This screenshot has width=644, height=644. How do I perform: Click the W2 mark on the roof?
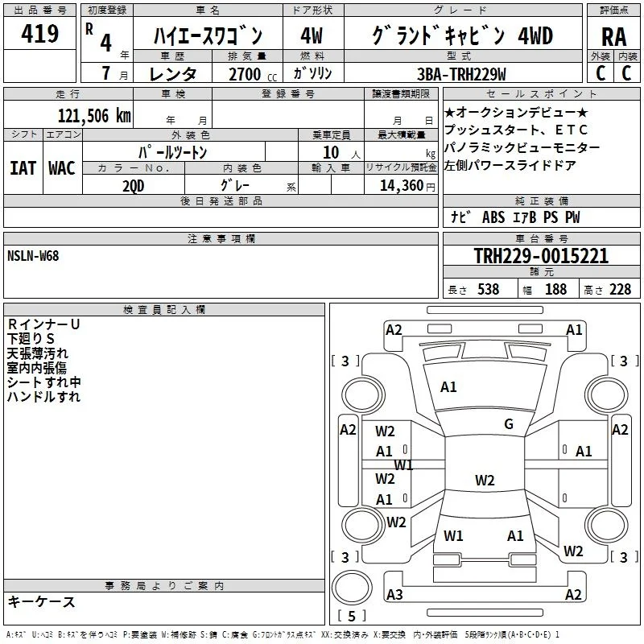(x=485, y=480)
